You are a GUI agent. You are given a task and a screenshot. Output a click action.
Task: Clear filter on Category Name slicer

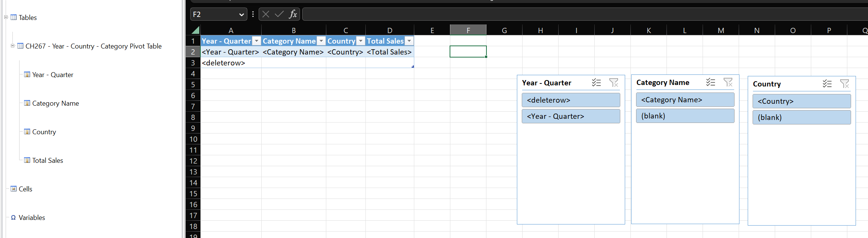pyautogui.click(x=728, y=82)
